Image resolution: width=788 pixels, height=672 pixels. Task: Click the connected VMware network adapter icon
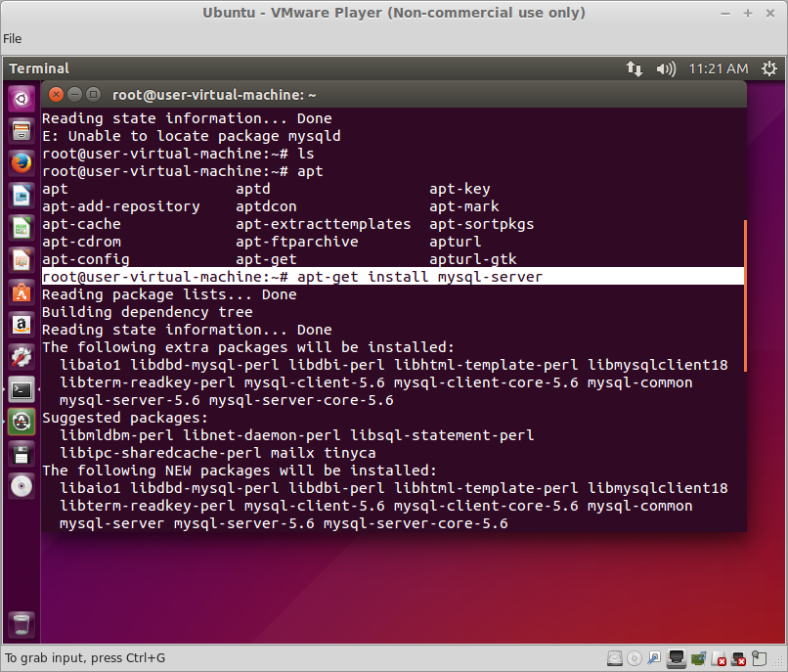coord(677,658)
